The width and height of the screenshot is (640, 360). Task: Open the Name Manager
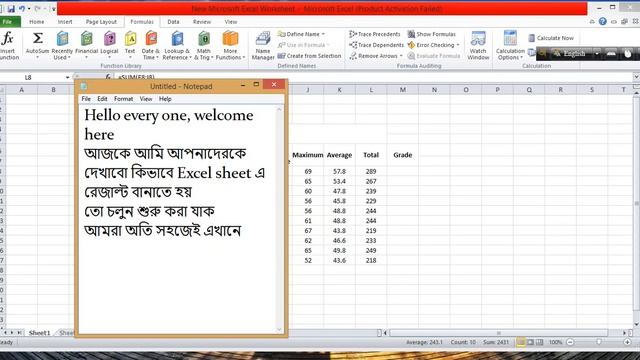pyautogui.click(x=263, y=45)
